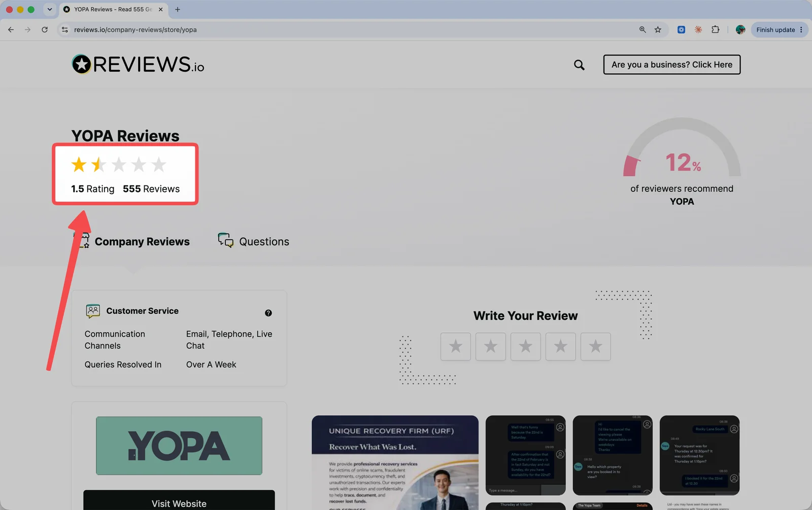Click the blue extension icon in the toolbar
The width and height of the screenshot is (812, 510).
pyautogui.click(x=681, y=29)
